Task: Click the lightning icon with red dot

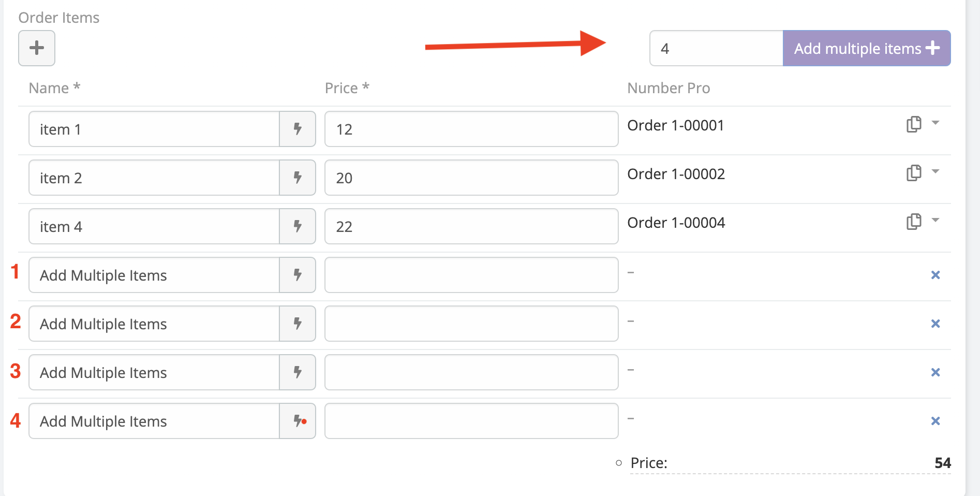Action: (x=299, y=421)
